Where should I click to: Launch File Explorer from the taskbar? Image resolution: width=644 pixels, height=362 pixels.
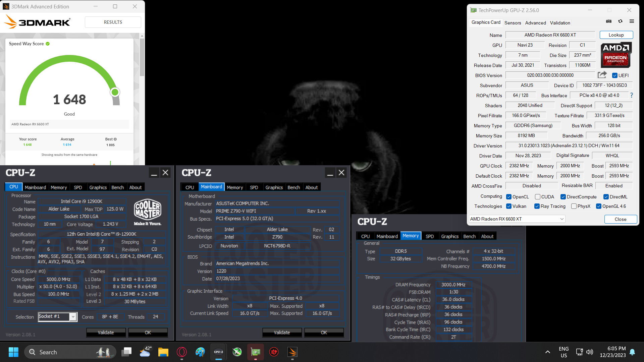[x=163, y=352]
